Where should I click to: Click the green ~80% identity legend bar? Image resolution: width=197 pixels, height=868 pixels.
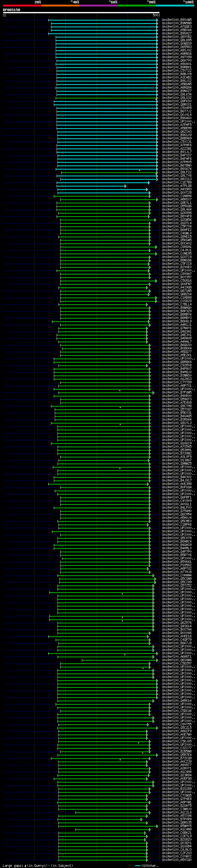tap(137, 6)
